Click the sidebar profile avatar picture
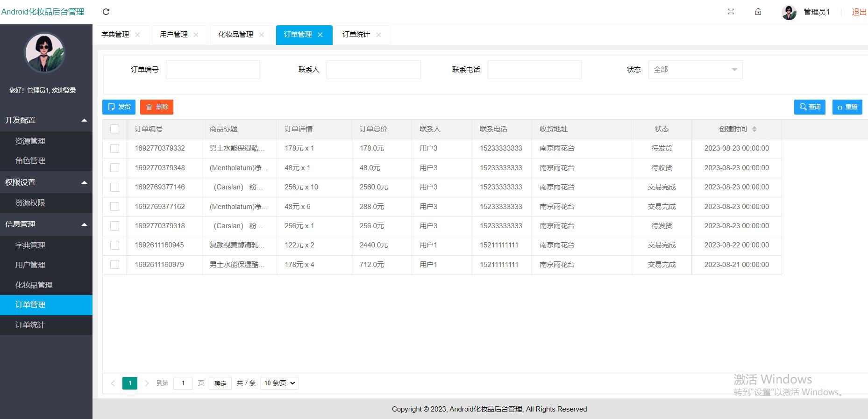868x419 pixels. click(x=44, y=52)
